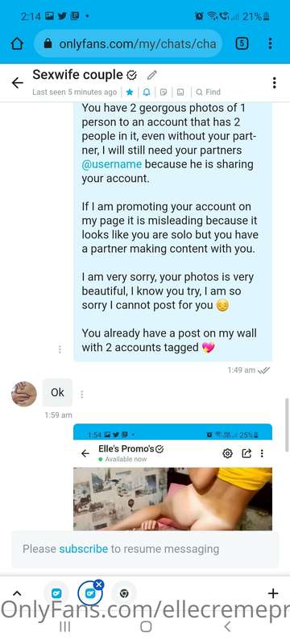Search messages with the Find button

[209, 92]
